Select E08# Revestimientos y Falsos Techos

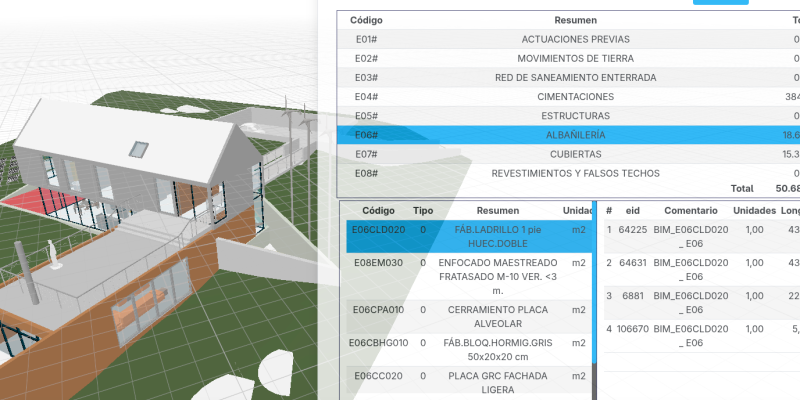pos(575,173)
